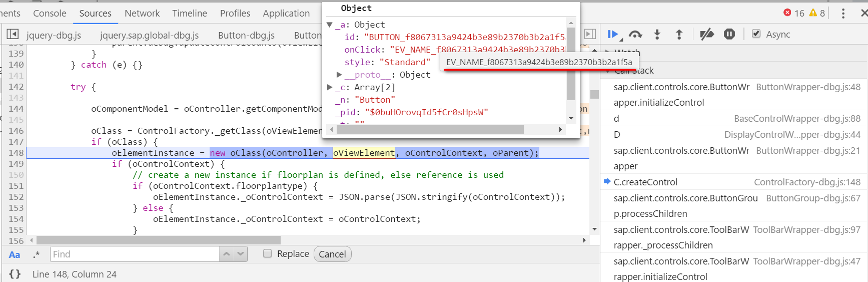Toggle the debugger sidebar icon
The height and width of the screenshot is (282, 868).
tap(590, 34)
